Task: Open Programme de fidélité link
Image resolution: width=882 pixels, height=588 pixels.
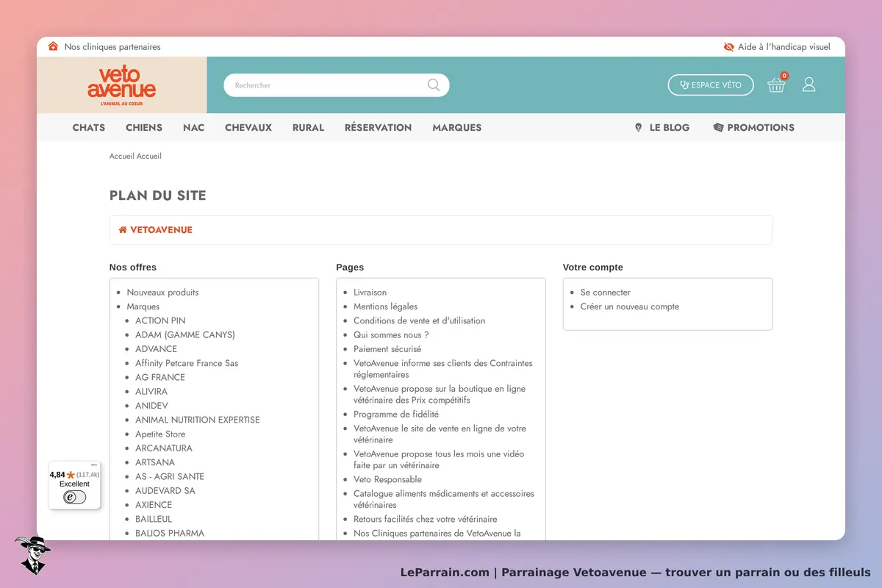Action: [x=396, y=415]
